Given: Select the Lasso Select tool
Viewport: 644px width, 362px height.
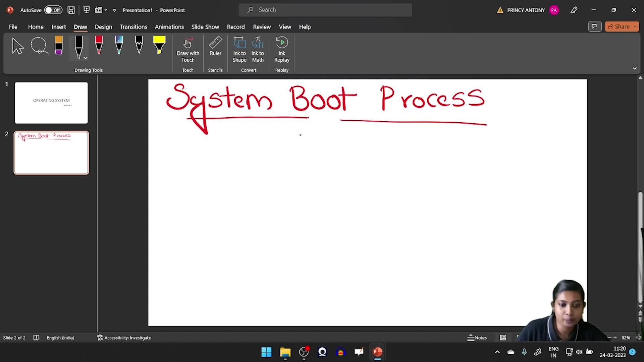Looking at the screenshot, I should click(x=39, y=46).
